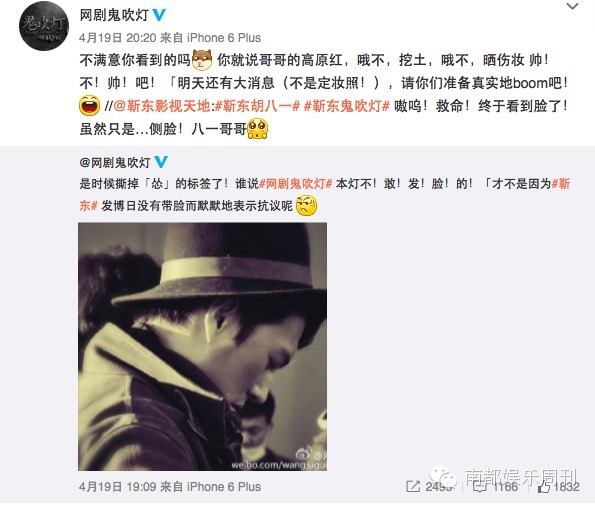
Task: Open the @网剧鬼吹灯 repost author name
Action: pos(115,162)
